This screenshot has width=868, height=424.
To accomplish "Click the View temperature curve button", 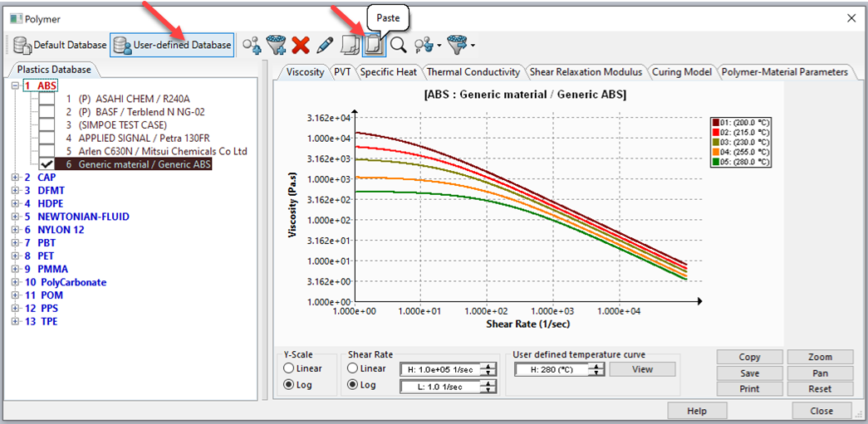I will tap(642, 369).
